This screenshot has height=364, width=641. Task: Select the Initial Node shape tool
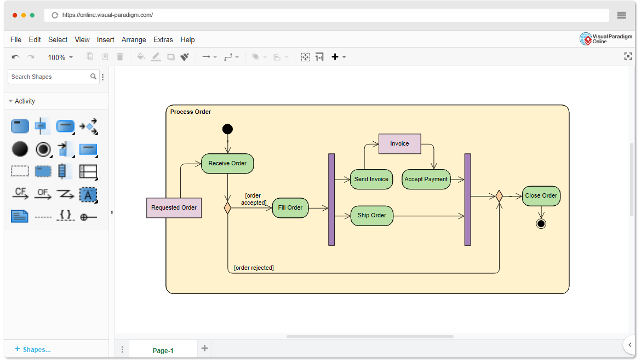coord(20,149)
